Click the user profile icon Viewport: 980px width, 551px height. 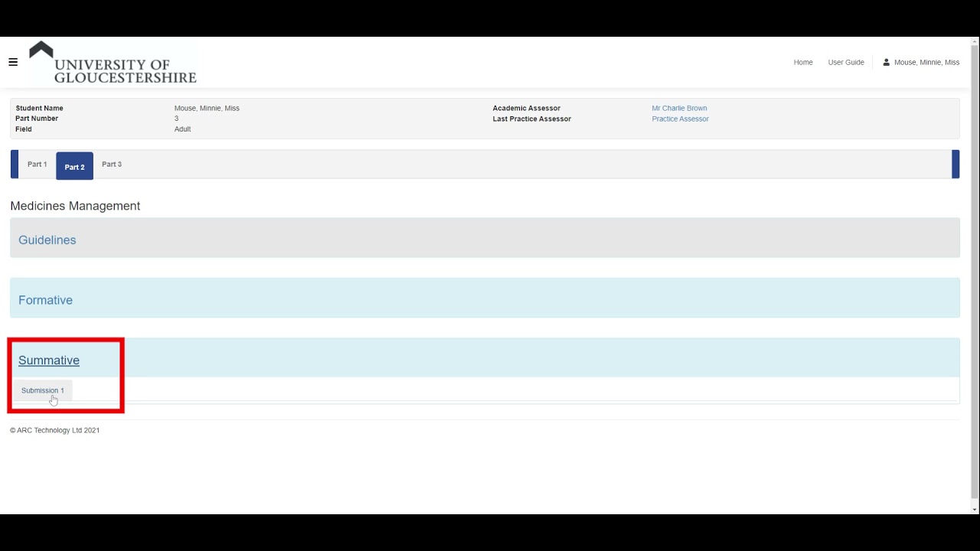point(886,62)
